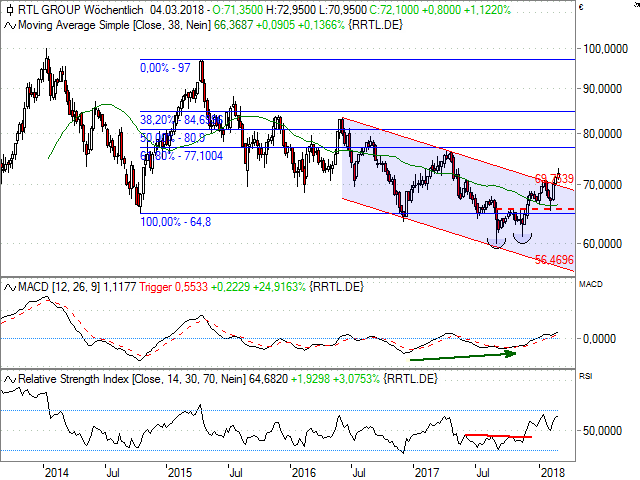This screenshot has width=640, height=480.
Task: Click the MACD axis caption on the right
Action: tap(591, 284)
